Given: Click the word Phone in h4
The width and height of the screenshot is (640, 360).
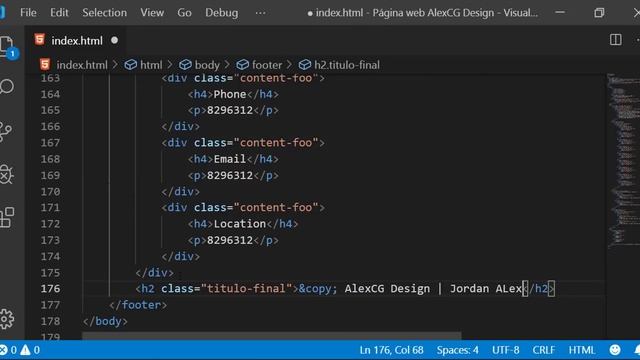Looking at the screenshot, I should click(230, 94).
